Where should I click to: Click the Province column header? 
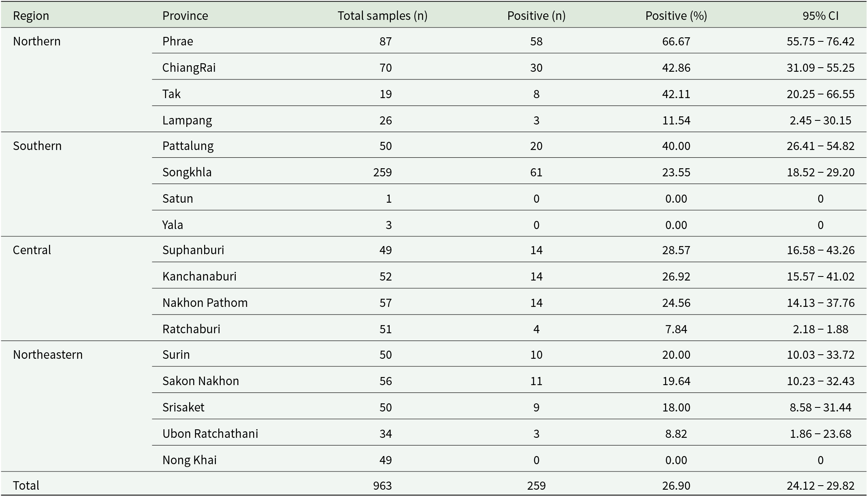pos(185,16)
